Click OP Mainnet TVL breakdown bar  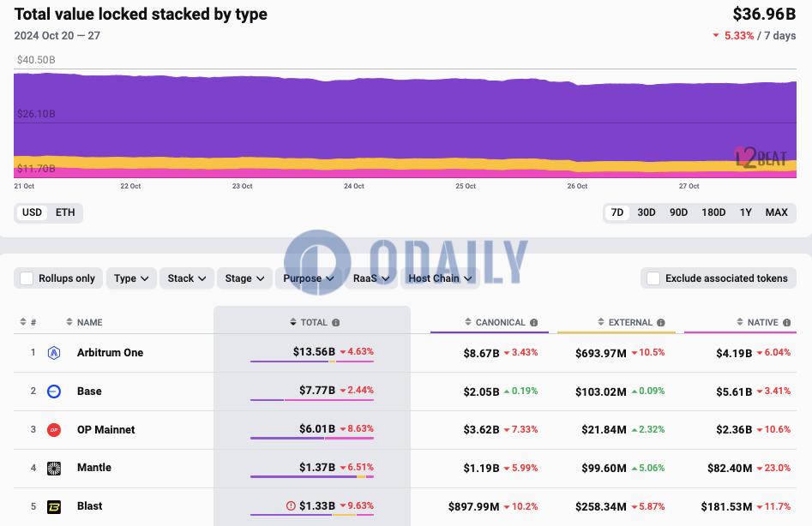(x=312, y=439)
